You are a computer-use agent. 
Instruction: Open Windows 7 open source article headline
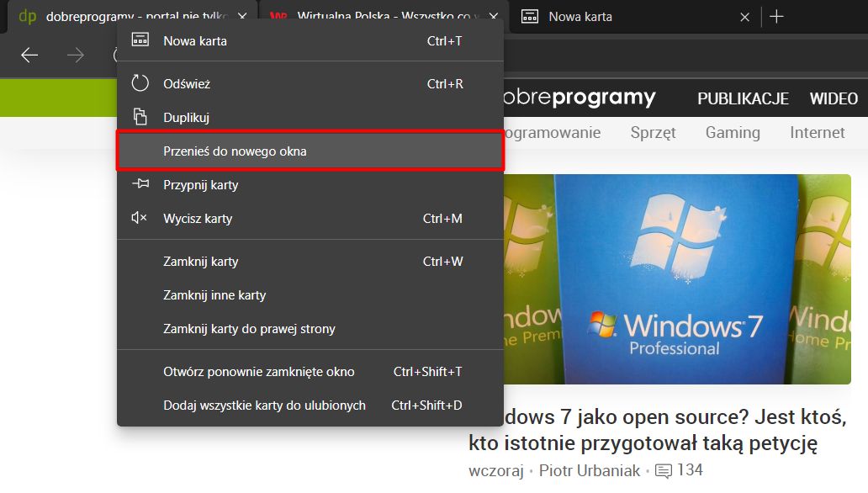click(x=658, y=430)
